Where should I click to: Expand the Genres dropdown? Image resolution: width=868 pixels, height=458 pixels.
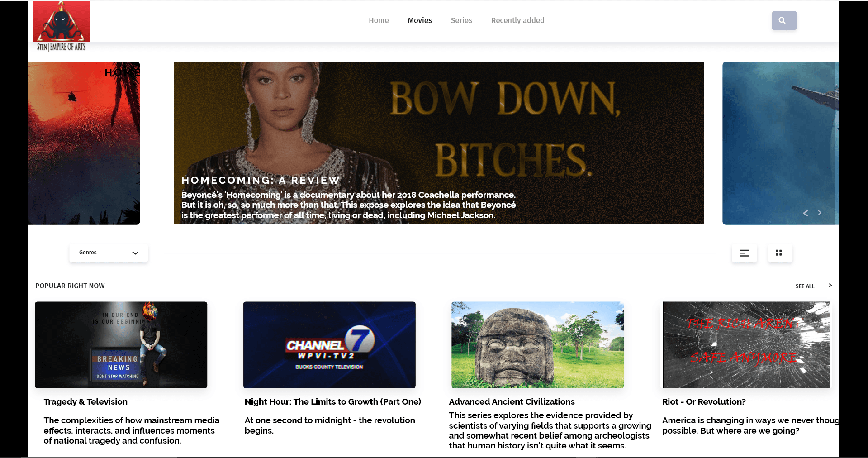pyautogui.click(x=109, y=253)
